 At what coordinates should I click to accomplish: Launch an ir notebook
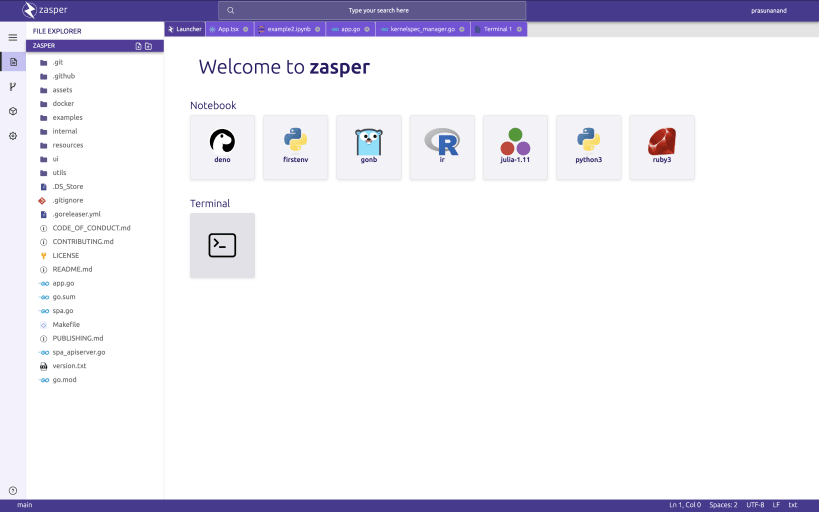[442, 147]
